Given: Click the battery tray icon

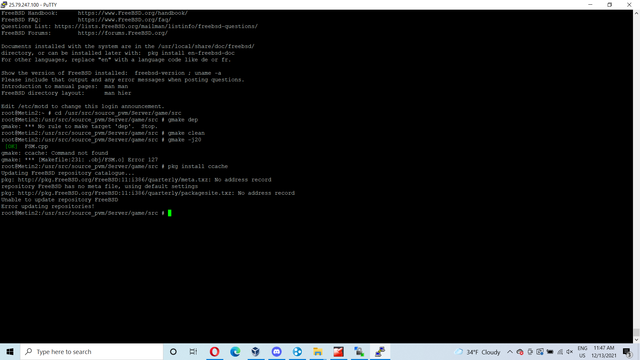Looking at the screenshot, I should click(550, 352).
